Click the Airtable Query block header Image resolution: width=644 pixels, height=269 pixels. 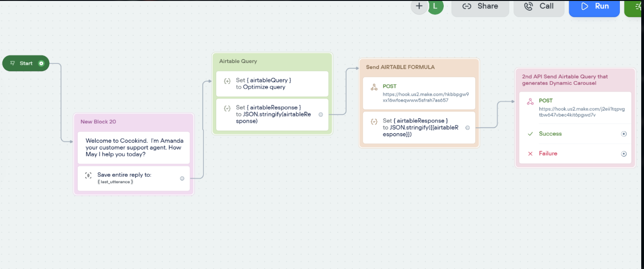[x=238, y=61]
